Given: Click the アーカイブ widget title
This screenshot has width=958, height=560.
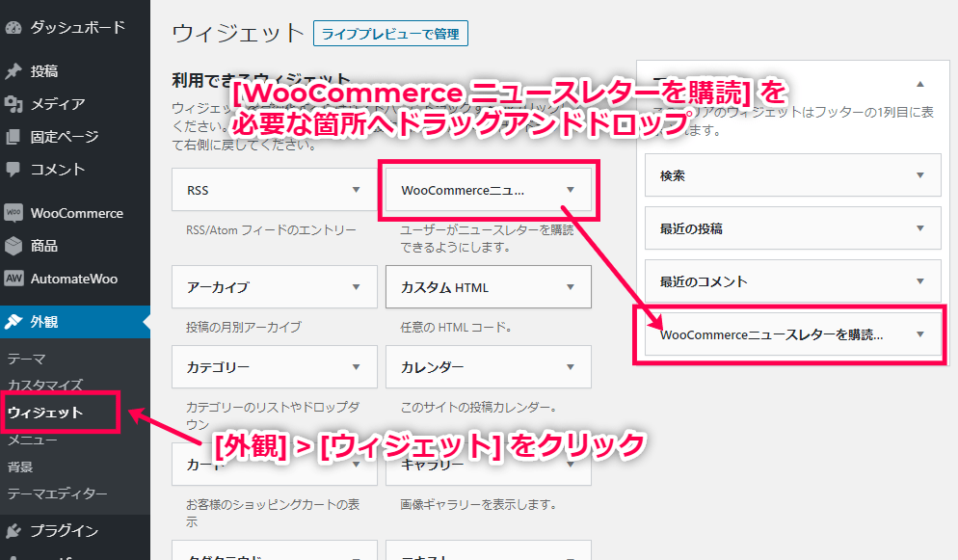Looking at the screenshot, I should click(x=218, y=287).
